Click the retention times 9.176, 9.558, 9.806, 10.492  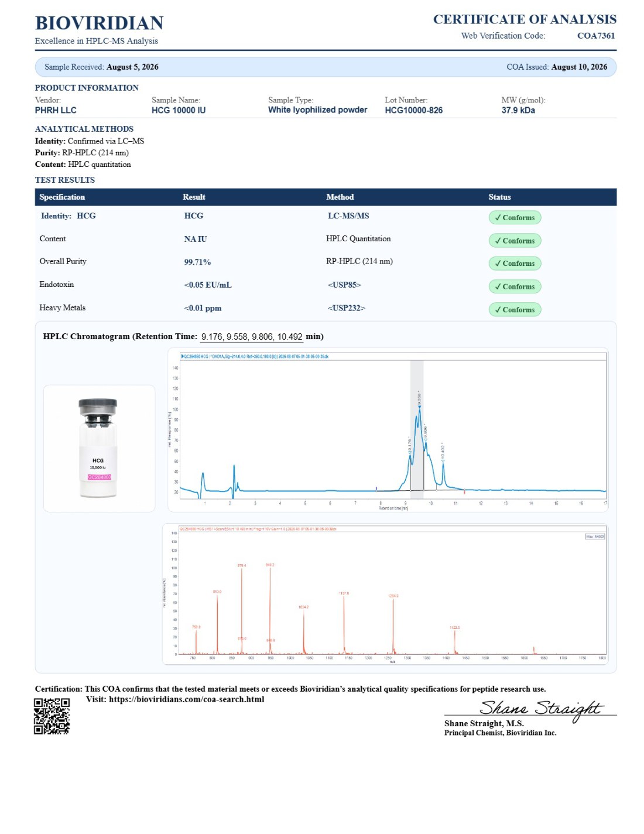tap(252, 337)
